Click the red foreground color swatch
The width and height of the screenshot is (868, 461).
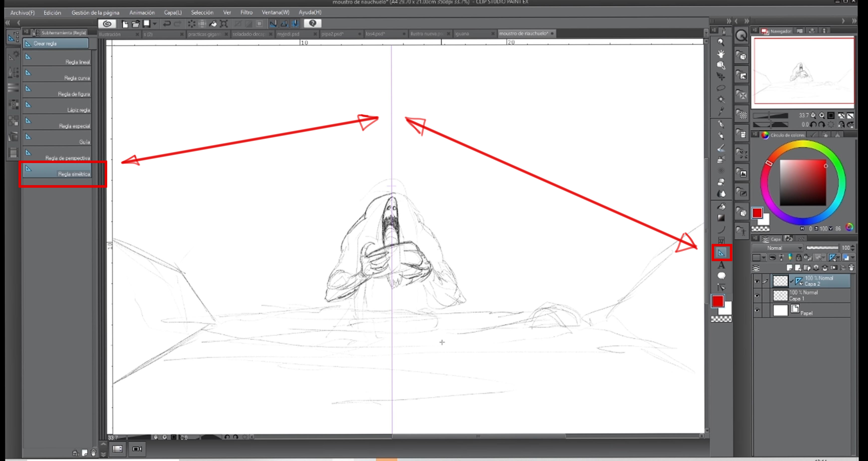point(717,301)
